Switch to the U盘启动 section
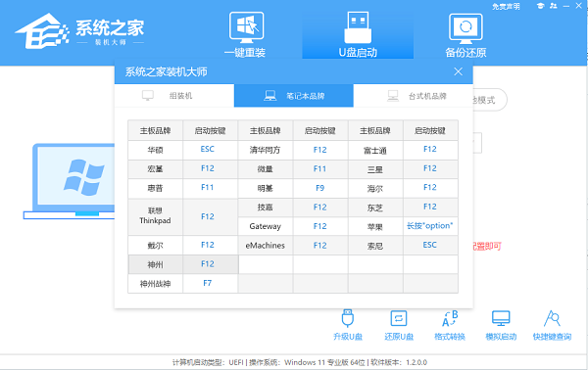This screenshot has width=588, height=370. pyautogui.click(x=358, y=35)
